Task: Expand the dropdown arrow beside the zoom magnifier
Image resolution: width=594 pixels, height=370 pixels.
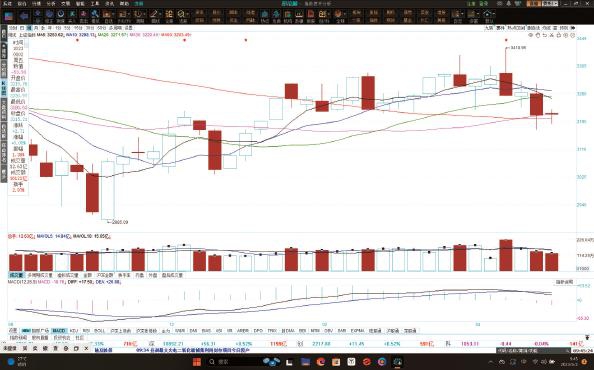Action: (188, 15)
